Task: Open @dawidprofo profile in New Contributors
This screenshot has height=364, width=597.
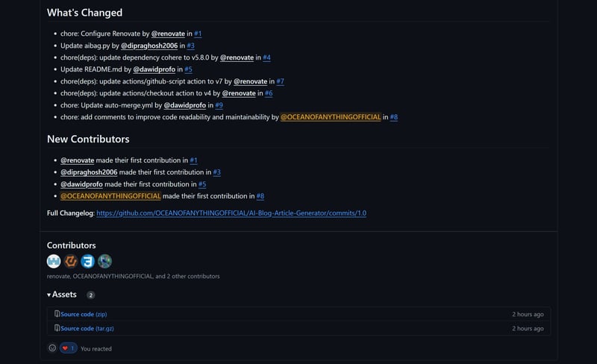Action: tap(81, 184)
